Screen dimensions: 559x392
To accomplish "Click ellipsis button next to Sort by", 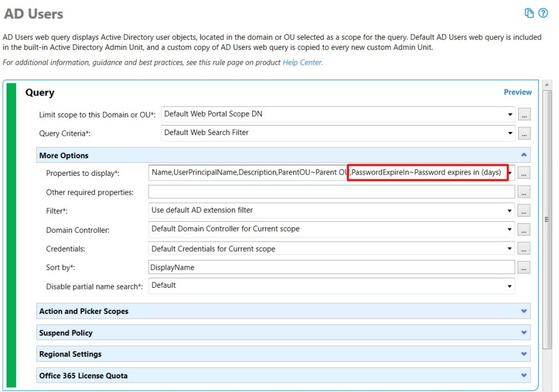I will click(x=523, y=268).
